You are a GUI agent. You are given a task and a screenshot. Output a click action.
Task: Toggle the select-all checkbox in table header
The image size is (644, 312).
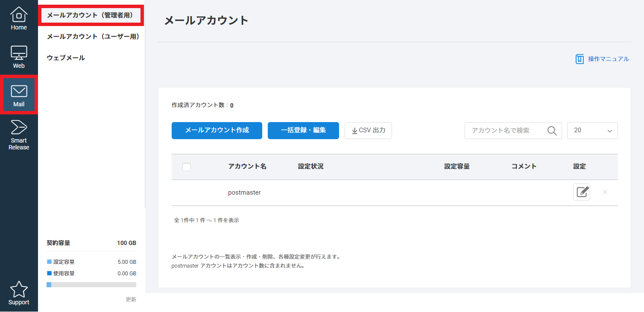pyautogui.click(x=187, y=167)
